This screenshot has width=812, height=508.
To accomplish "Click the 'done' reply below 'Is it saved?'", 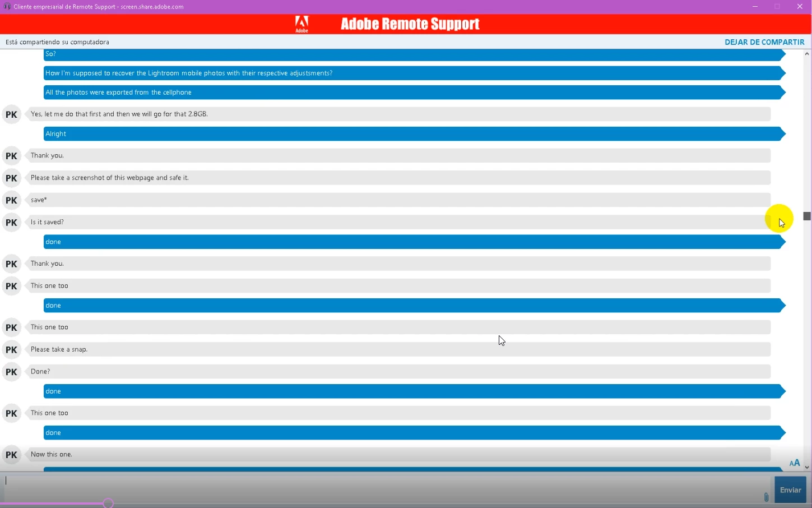I will tap(414, 242).
